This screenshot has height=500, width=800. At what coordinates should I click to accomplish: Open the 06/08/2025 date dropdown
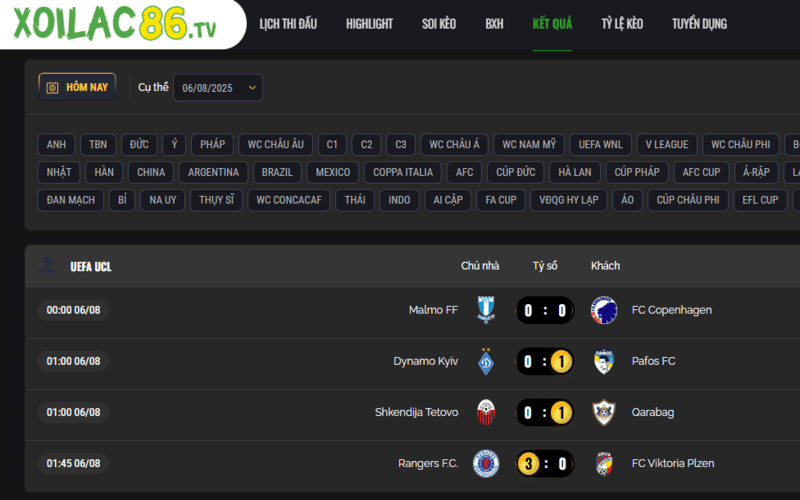point(218,88)
